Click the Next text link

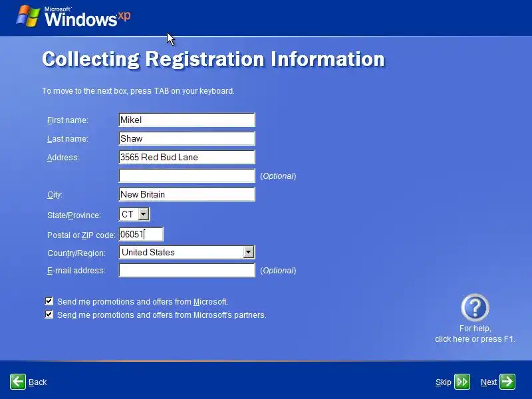[489, 382]
